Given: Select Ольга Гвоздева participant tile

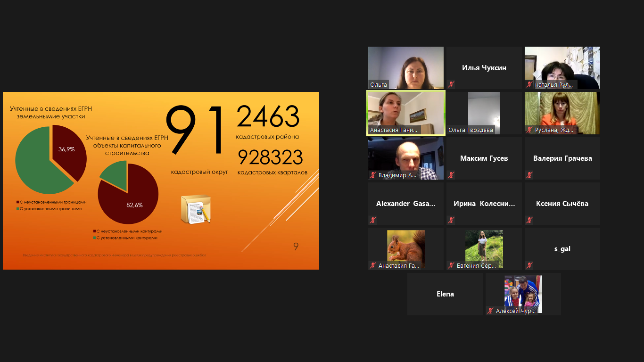Looking at the screenshot, I should coord(484,113).
